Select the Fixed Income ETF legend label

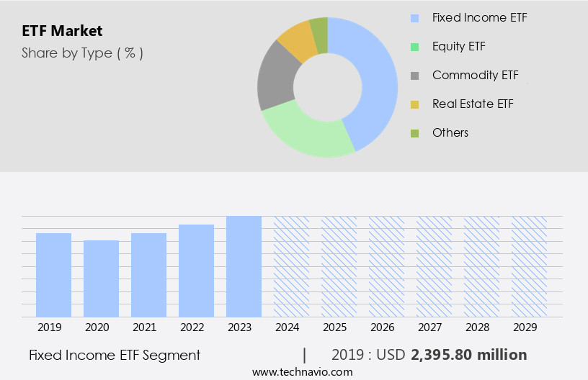[479, 17]
